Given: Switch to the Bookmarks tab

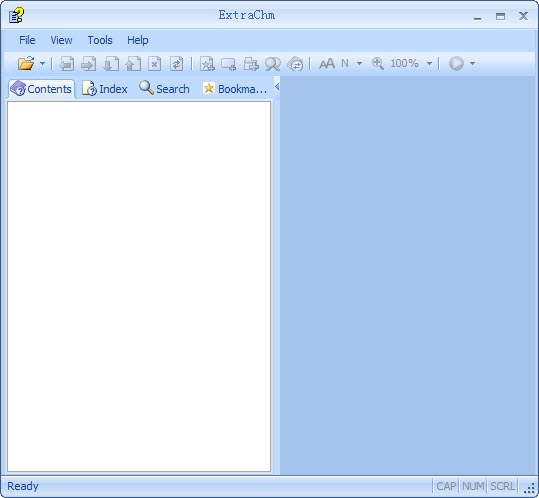Looking at the screenshot, I should tap(235, 89).
